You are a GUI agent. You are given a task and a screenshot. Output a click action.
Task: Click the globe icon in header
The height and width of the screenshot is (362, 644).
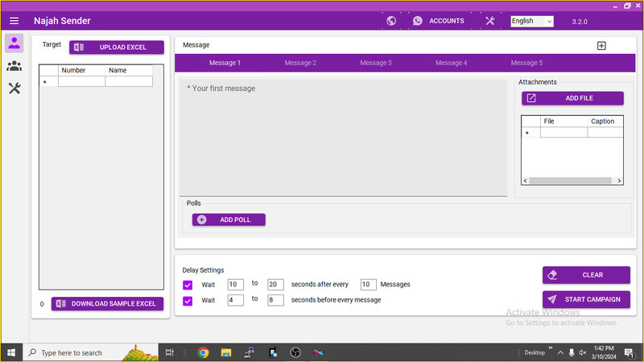pos(391,21)
